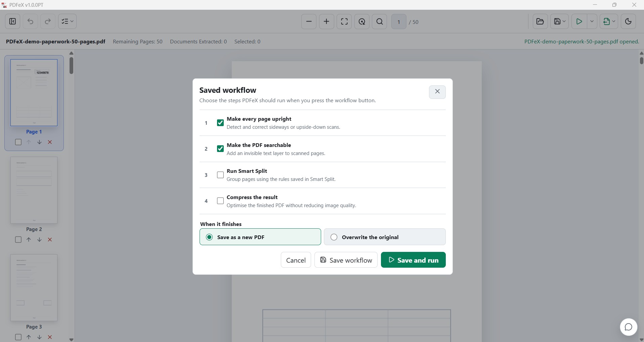Select Save as a new PDF
Image resolution: width=644 pixels, height=342 pixels.
click(x=260, y=237)
